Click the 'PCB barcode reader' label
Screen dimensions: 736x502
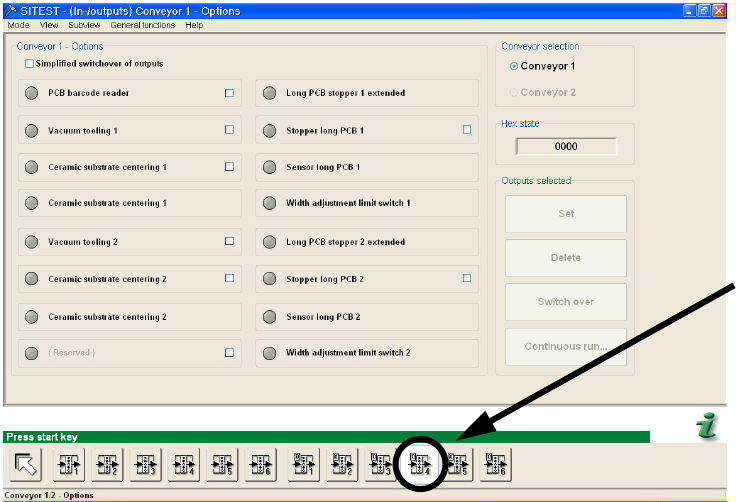[88, 93]
